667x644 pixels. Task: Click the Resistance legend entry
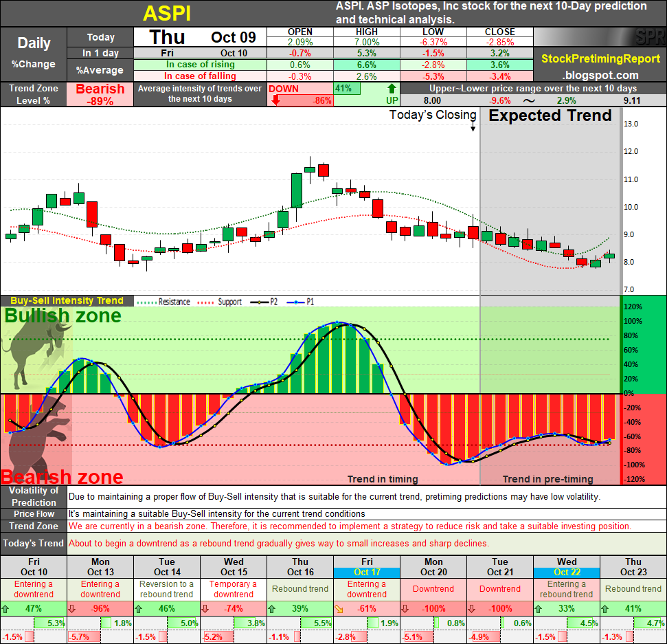[163, 302]
